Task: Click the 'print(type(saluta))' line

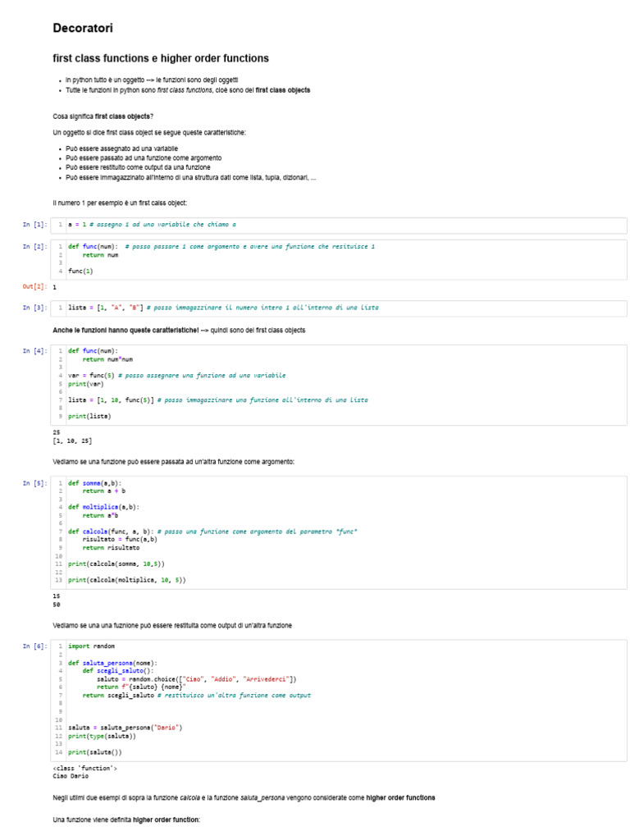Action: click(102, 737)
